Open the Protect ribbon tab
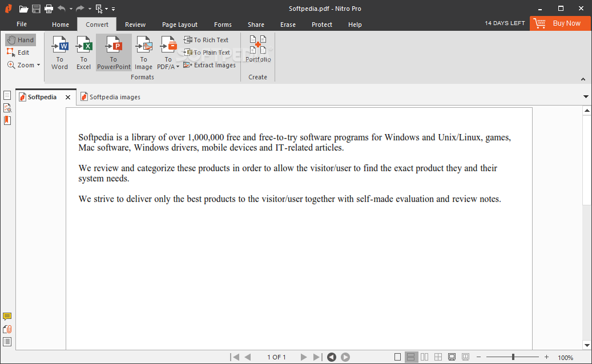The height and width of the screenshot is (364, 592). click(321, 25)
